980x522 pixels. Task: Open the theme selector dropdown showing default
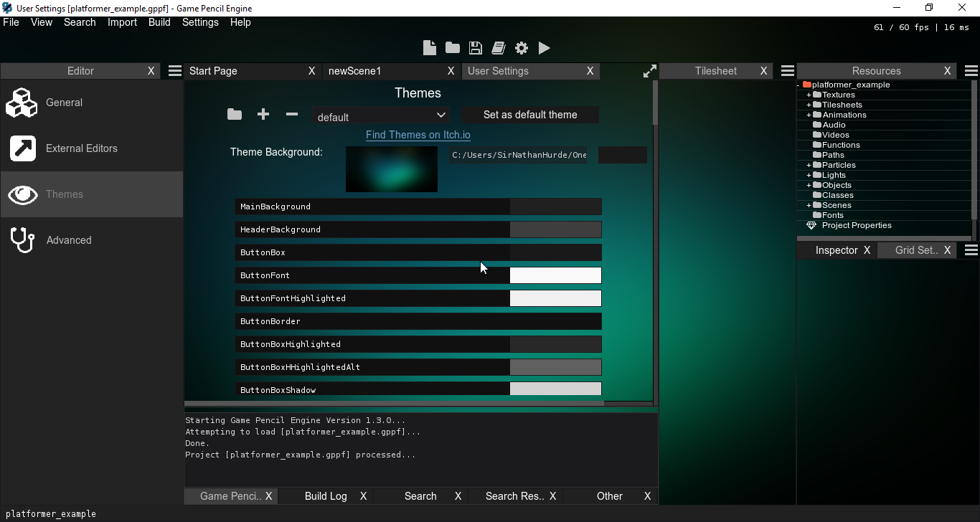[382, 115]
